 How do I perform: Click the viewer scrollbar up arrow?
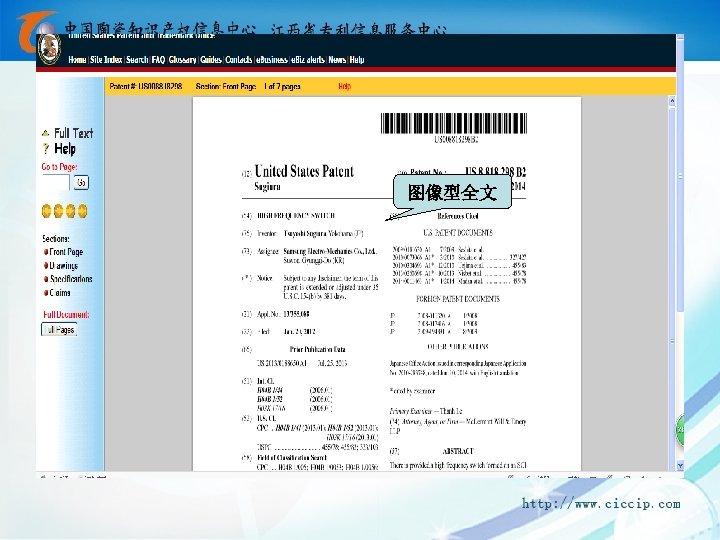pos(672,101)
